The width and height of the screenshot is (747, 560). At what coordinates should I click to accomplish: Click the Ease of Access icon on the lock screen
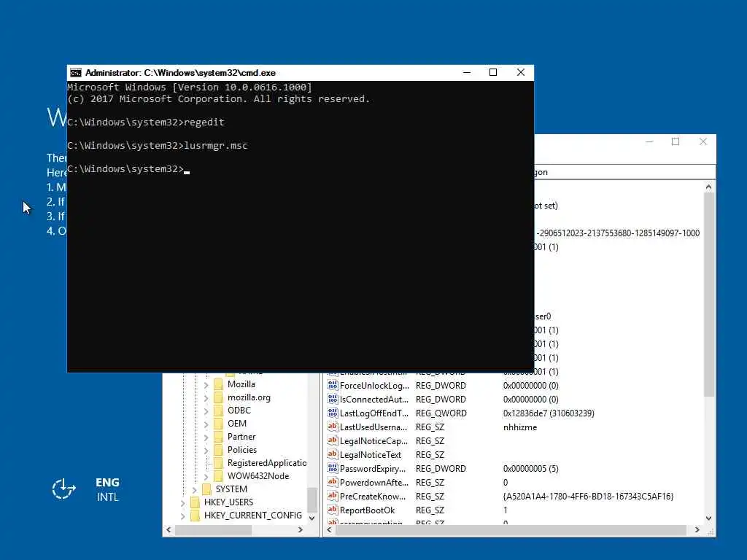64,489
